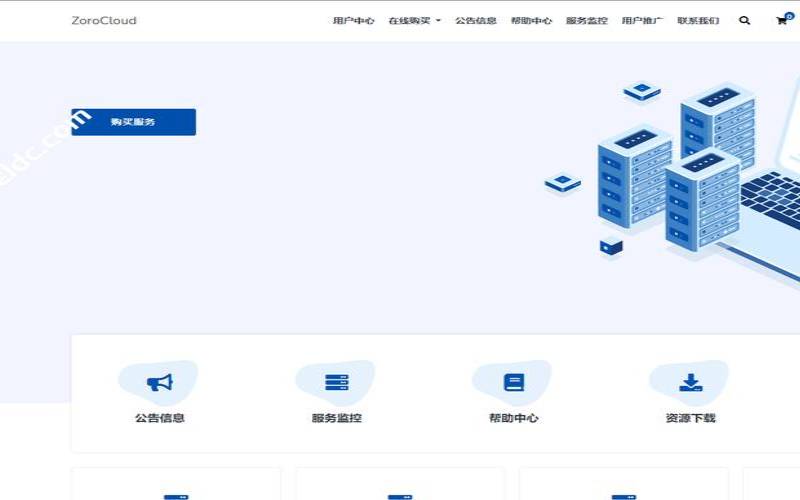Open the shopping cart icon

pyautogui.click(x=784, y=19)
